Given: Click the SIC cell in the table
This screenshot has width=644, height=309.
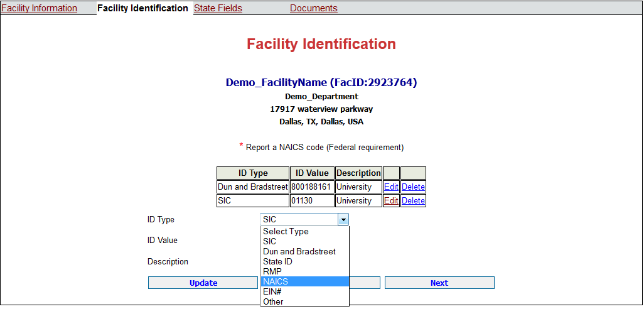Looking at the screenshot, I should 253,201.
